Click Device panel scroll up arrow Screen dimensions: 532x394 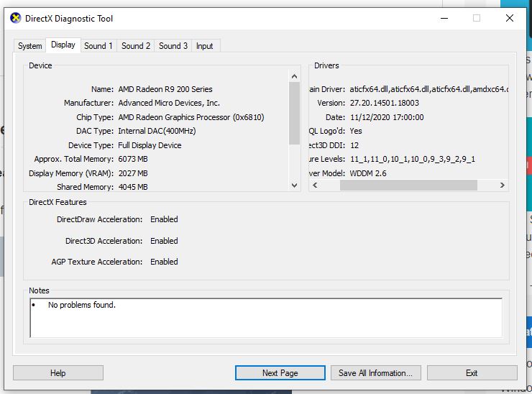[295, 76]
